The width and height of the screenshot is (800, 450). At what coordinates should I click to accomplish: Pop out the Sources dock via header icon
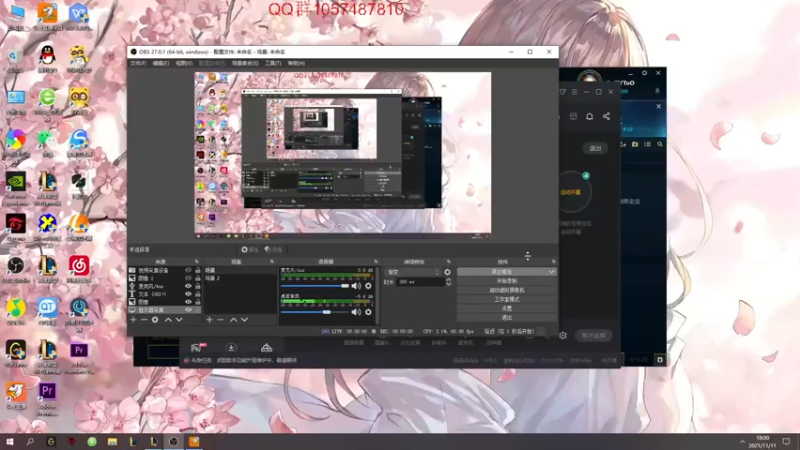coord(196,262)
